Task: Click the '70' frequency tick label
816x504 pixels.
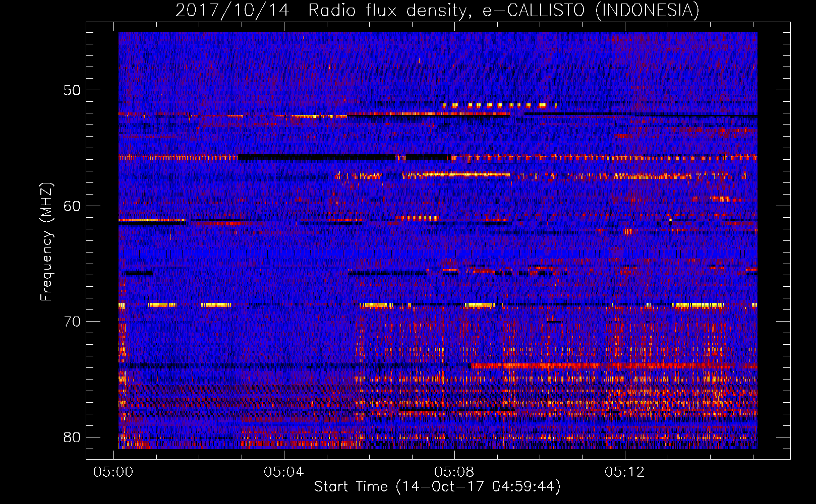Action: click(x=72, y=322)
